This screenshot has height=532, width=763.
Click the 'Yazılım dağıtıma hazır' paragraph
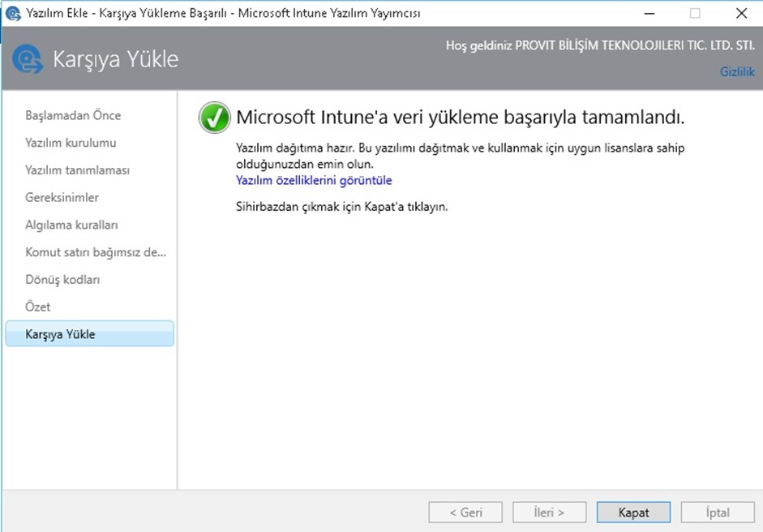[x=461, y=155]
